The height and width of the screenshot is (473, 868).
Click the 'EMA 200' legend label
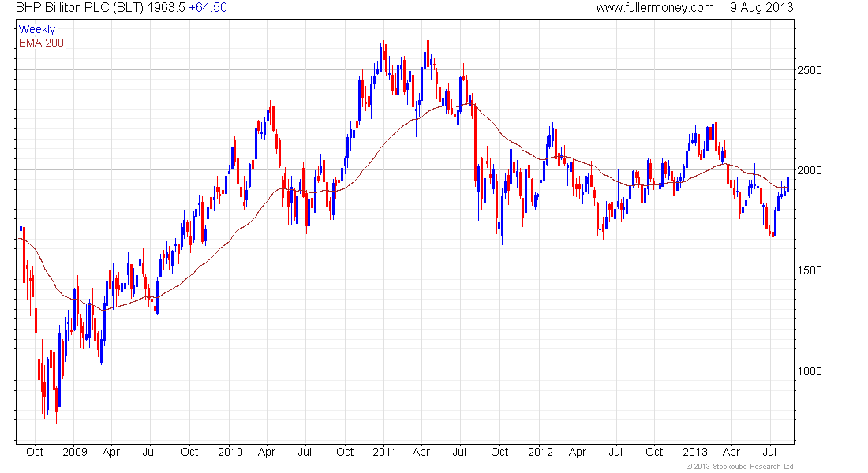pyautogui.click(x=42, y=43)
